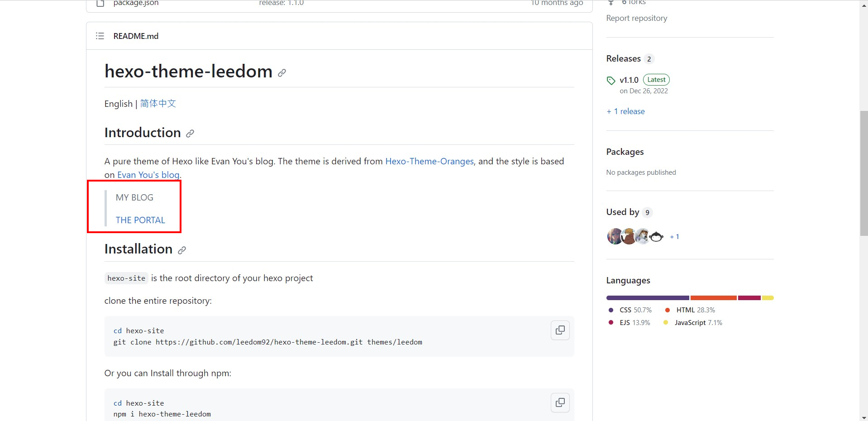Viewport: 868px width, 421px height.
Task: Open CSS 50.7% language filter
Action: point(630,310)
